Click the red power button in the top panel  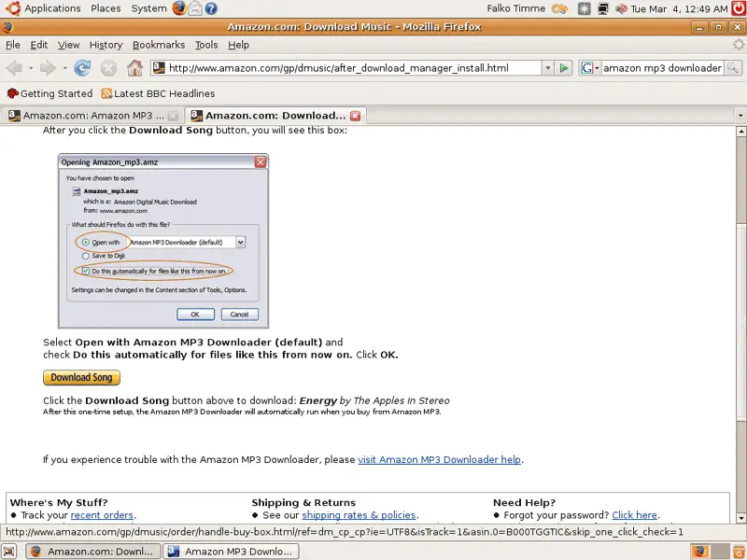click(x=739, y=8)
